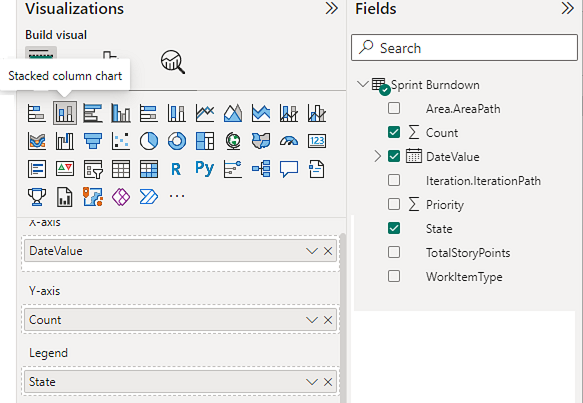Viewport: 583px width, 403px height.
Task: Select the clustered bar chart visual
Action: click(x=93, y=113)
